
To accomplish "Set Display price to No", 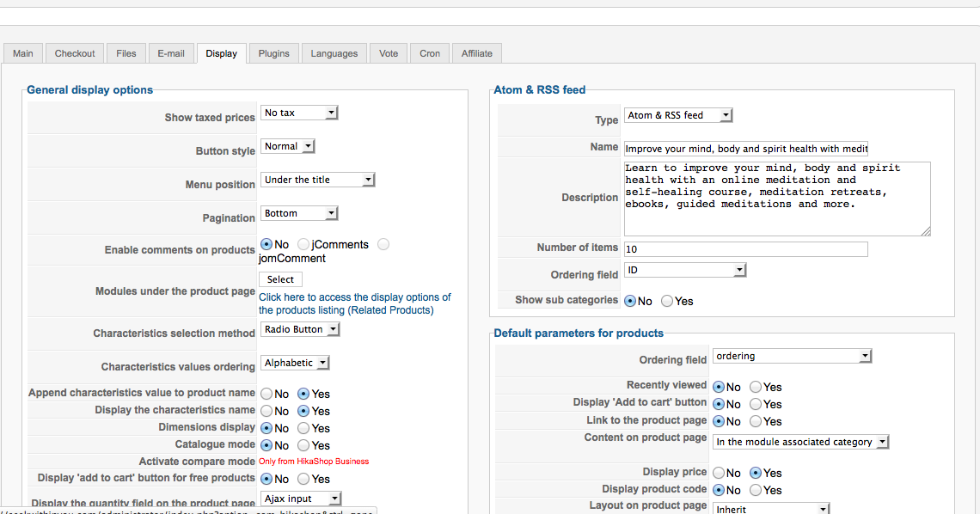I will click(x=719, y=473).
